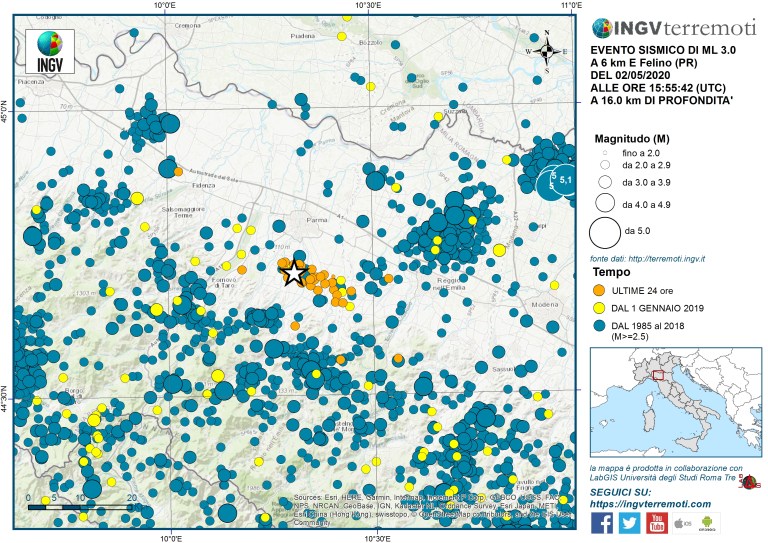Image resolution: width=768 pixels, height=543 pixels.
Task: Open the Twitter icon link
Action: point(631,521)
